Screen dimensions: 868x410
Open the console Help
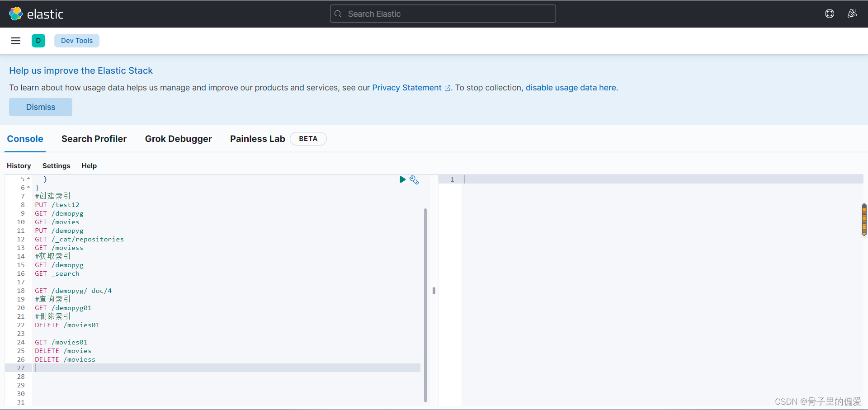coord(89,166)
